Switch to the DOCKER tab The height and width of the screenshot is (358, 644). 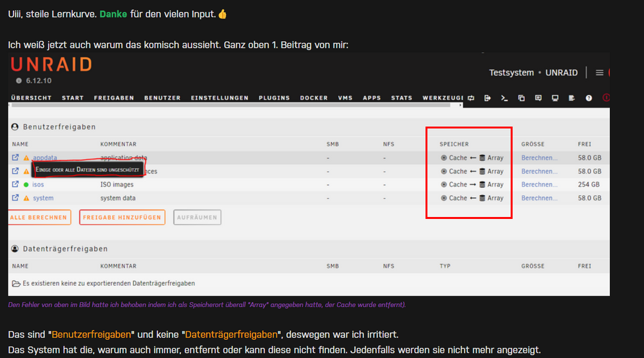(x=314, y=98)
